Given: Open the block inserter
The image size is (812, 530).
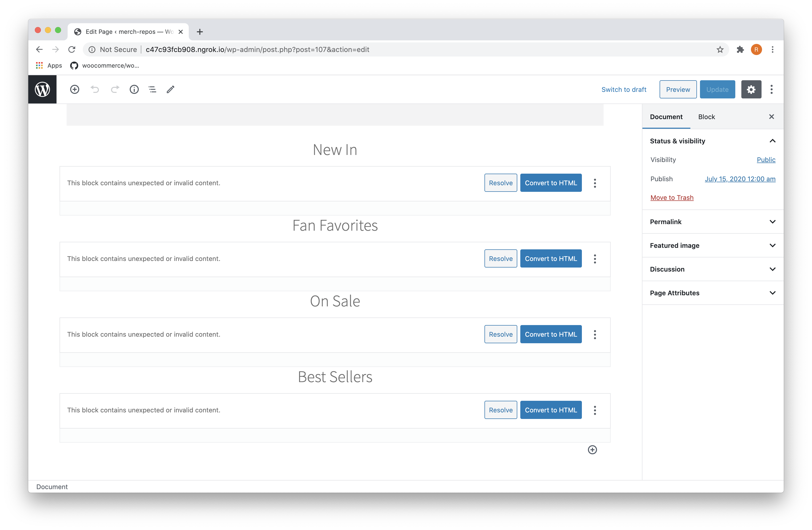Looking at the screenshot, I should pyautogui.click(x=75, y=89).
